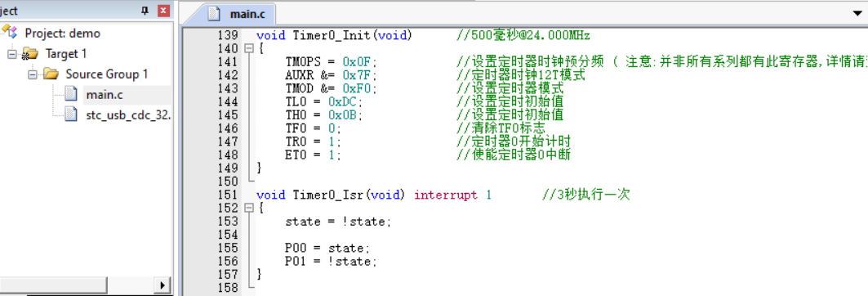Screen dimensions: 868x296
Task: Open the editor tab list dropdown arrow
Action: (858, 12)
